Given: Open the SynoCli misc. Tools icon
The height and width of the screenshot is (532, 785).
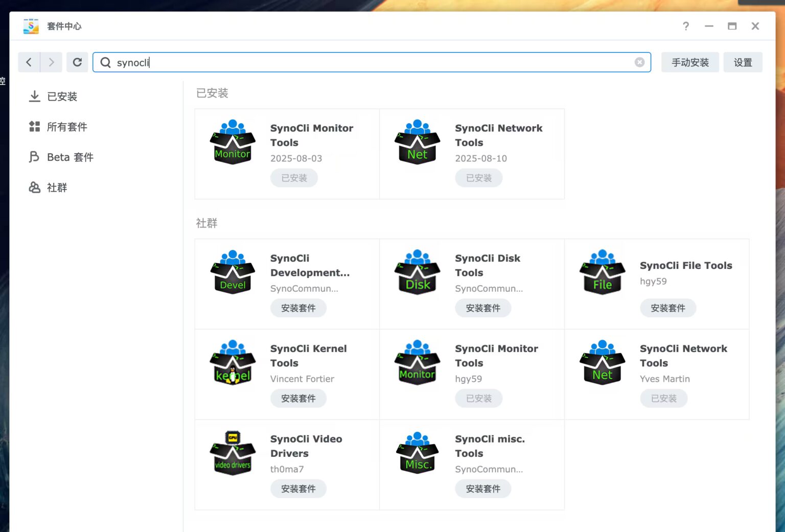Looking at the screenshot, I should click(418, 453).
